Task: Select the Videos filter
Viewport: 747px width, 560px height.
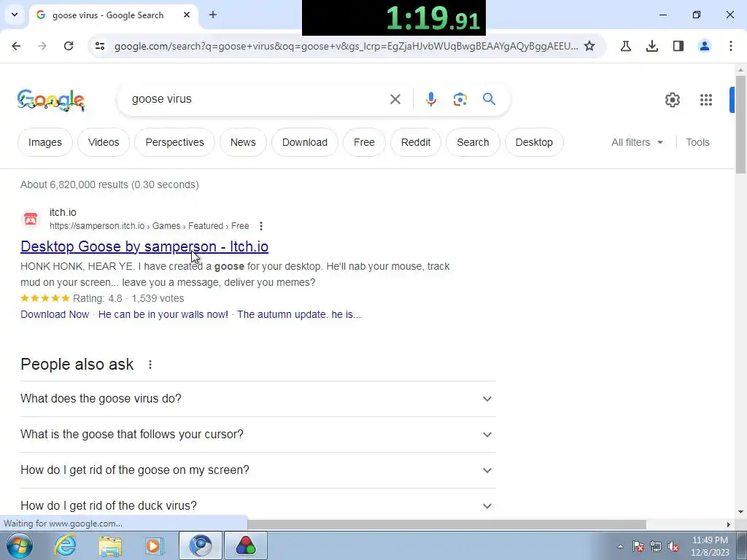Action: [104, 142]
